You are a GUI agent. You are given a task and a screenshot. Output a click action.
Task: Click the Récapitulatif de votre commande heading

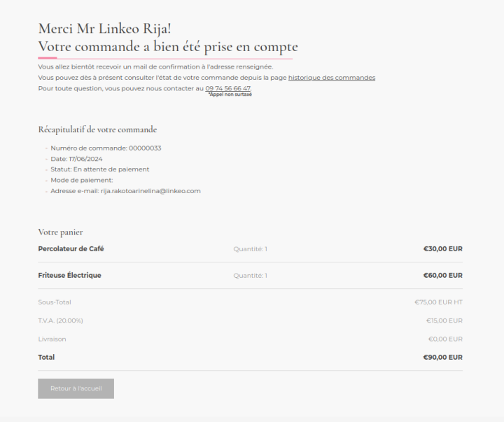click(x=97, y=129)
